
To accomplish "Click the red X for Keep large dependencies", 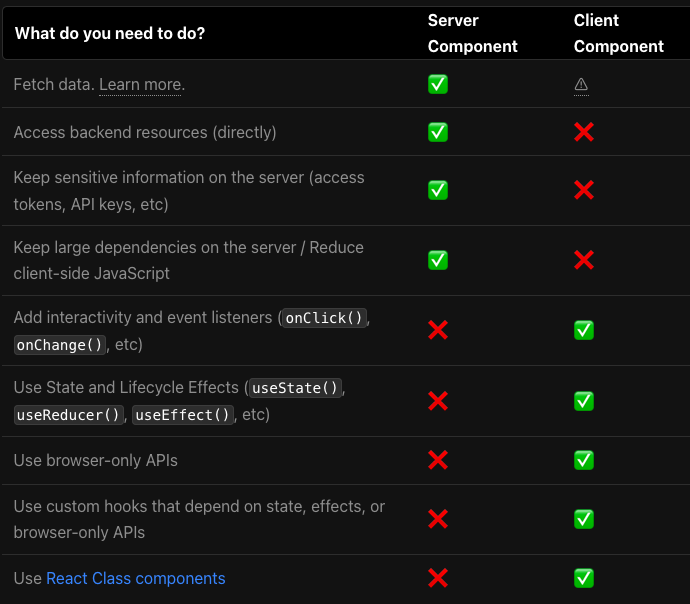I will 584,260.
